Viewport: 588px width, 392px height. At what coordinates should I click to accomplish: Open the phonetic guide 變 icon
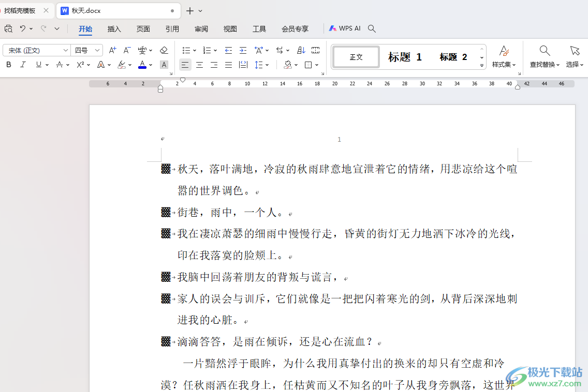(142, 50)
